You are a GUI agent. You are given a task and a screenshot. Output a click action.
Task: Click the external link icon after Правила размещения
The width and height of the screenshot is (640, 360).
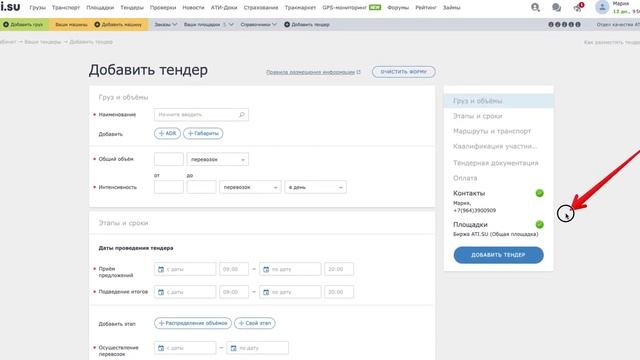pos(358,72)
